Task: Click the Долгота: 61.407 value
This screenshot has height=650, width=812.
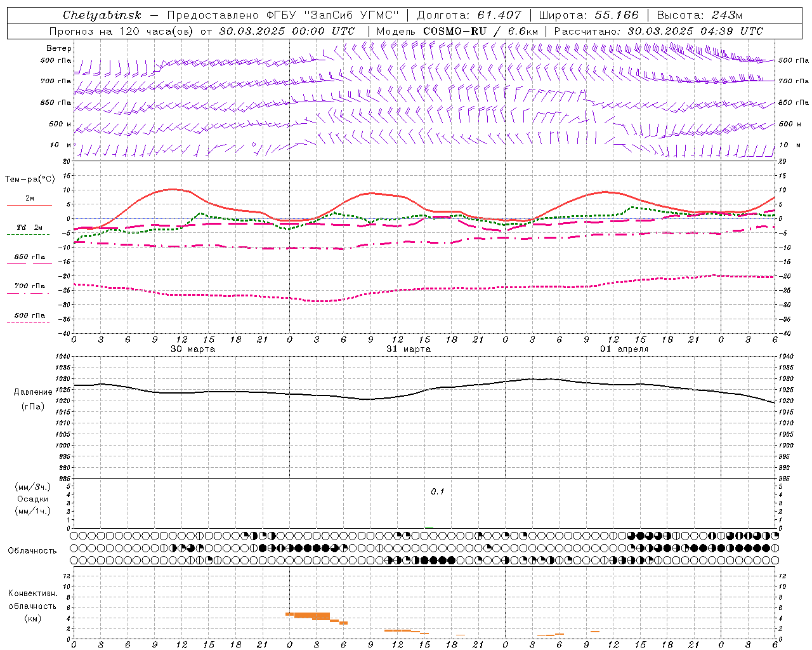Action: (x=469, y=15)
